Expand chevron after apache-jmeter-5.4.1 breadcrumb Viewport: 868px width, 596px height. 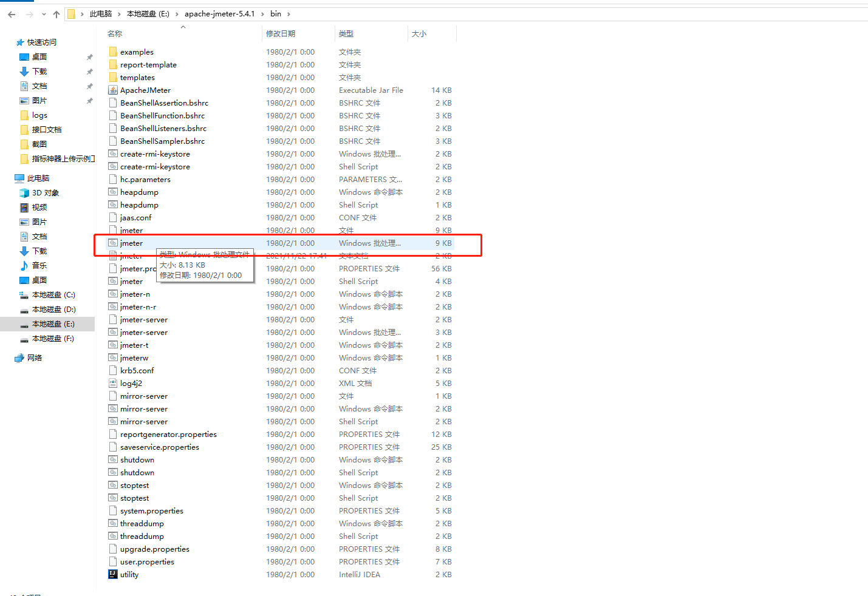pos(262,14)
